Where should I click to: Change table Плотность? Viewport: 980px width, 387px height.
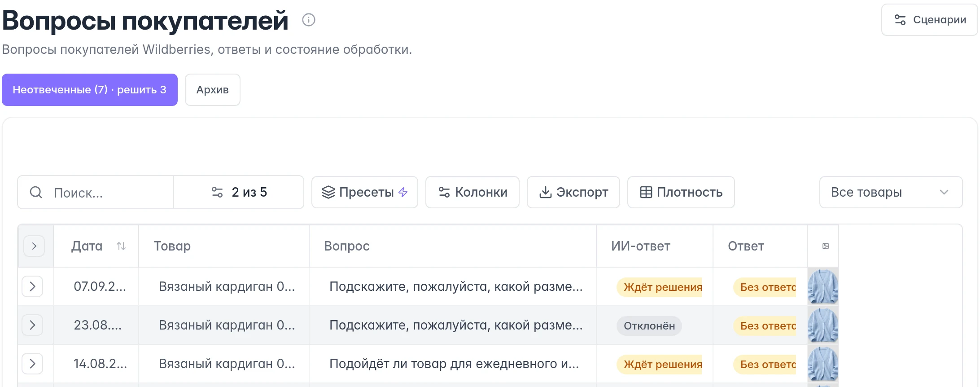681,192
